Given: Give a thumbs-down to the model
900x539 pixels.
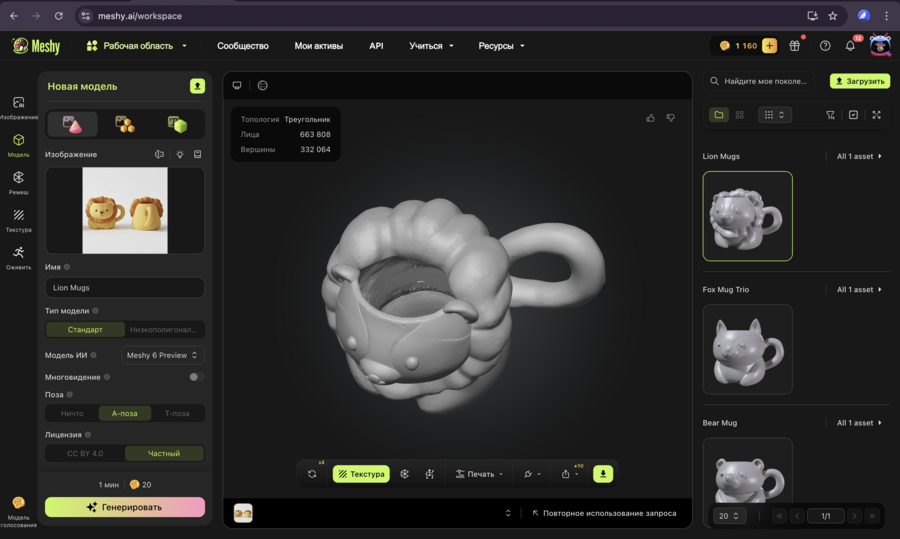Looking at the screenshot, I should coord(670,118).
